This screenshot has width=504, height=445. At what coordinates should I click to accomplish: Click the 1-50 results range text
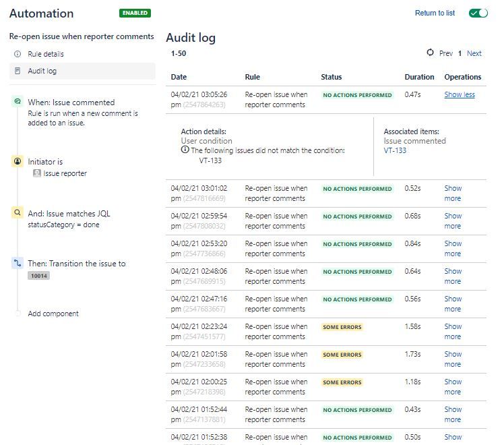179,53
